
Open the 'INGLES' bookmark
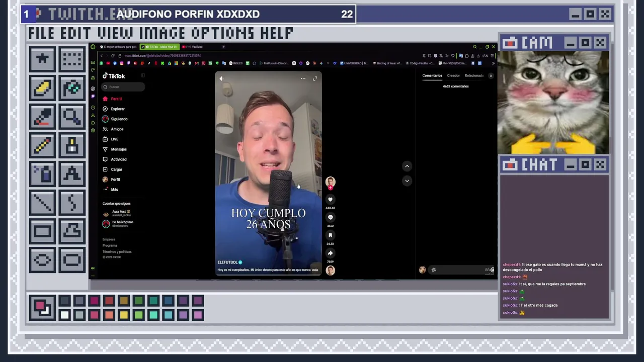[236, 63]
